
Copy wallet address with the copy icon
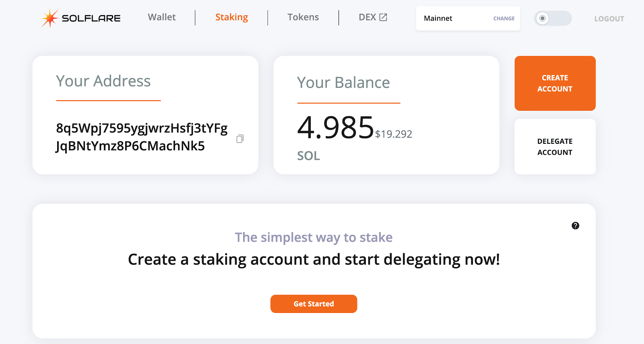coord(240,139)
